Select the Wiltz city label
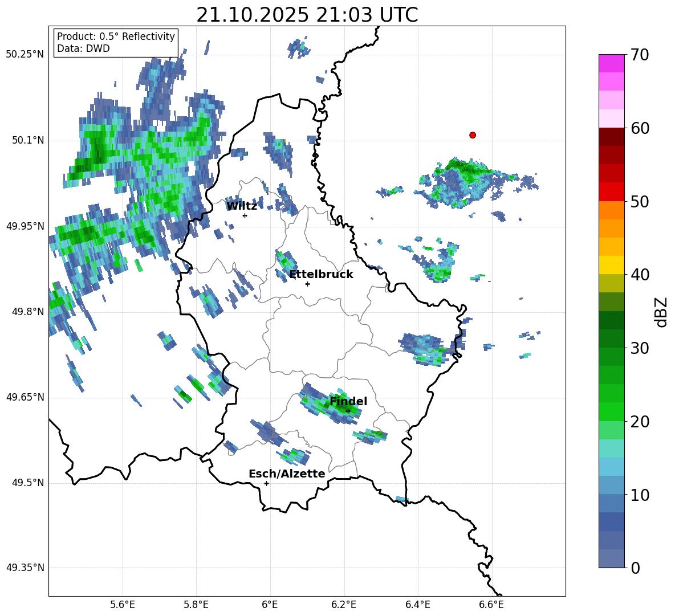The width and height of the screenshot is (675, 616). tap(242, 206)
